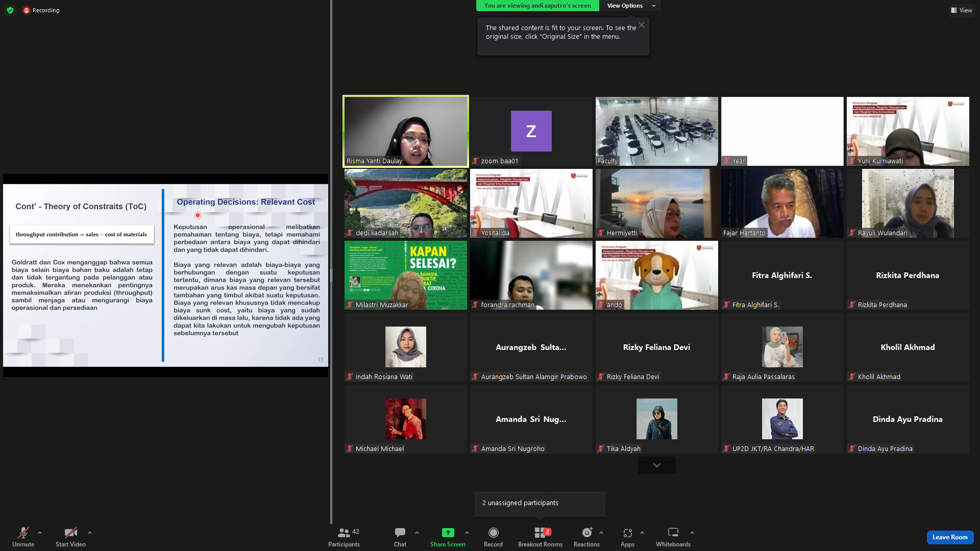Select Raja Aulia Passalaras's tile
980x551 pixels.
pyautogui.click(x=782, y=347)
